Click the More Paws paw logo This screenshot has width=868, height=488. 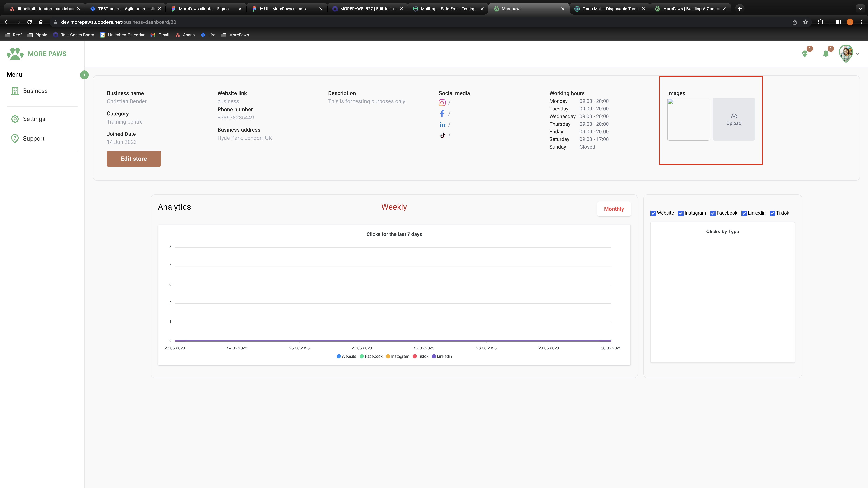15,54
